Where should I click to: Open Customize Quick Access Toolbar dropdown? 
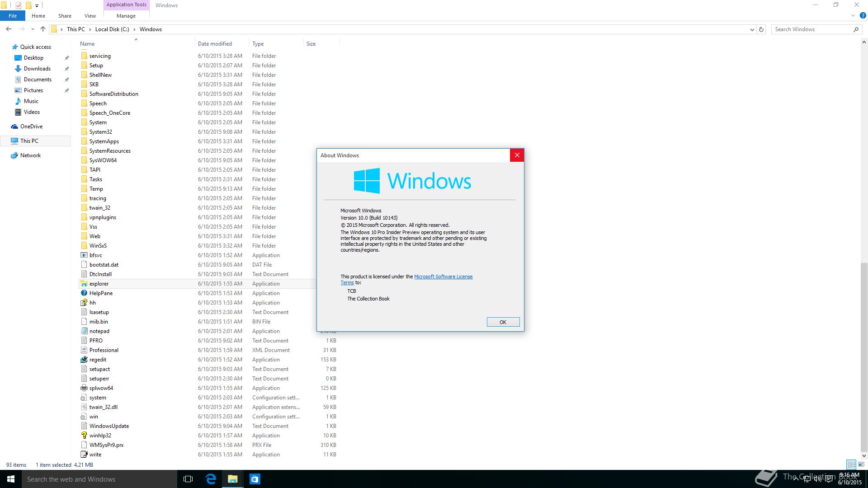(x=37, y=5)
